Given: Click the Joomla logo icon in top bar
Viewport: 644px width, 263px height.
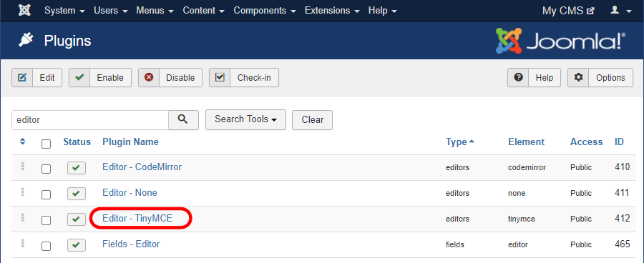Looking at the screenshot, I should 24,11.
